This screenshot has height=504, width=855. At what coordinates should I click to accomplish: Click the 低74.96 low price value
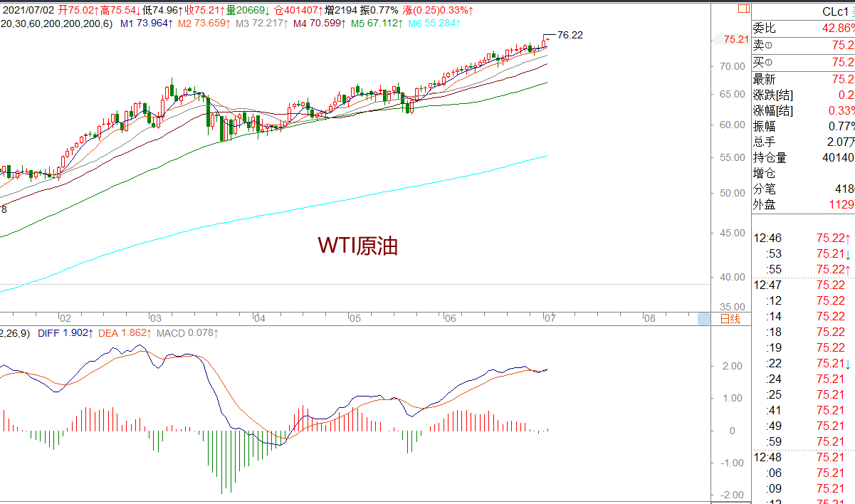coord(162,11)
